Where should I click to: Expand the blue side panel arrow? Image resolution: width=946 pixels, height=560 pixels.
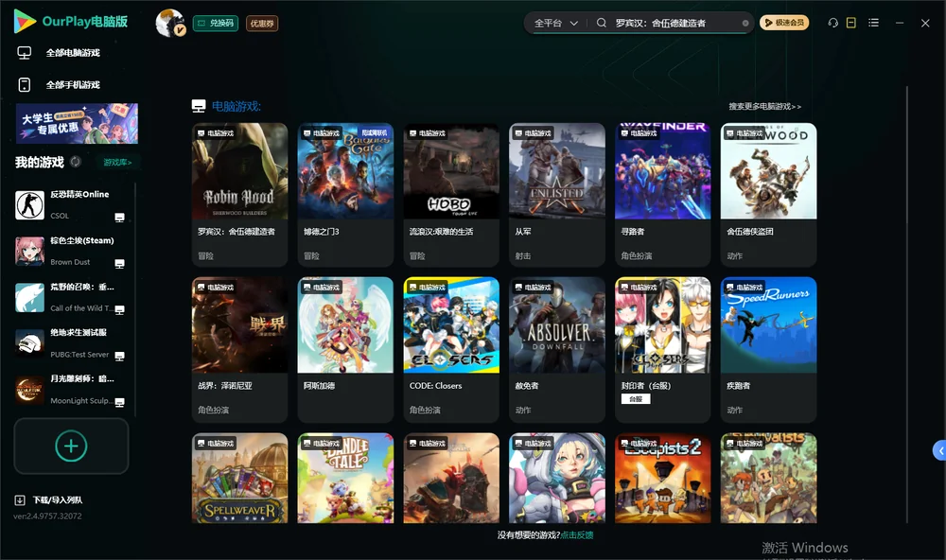(940, 451)
